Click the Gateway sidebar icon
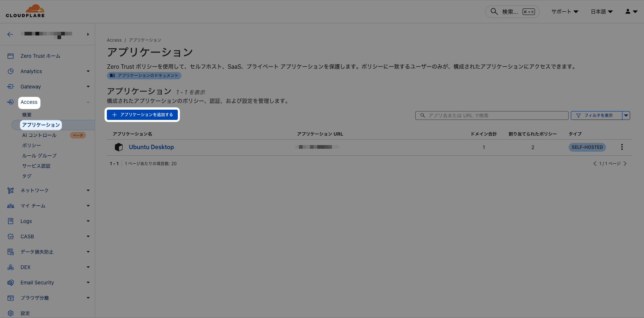Viewport: 644px width, 318px height. [x=11, y=87]
